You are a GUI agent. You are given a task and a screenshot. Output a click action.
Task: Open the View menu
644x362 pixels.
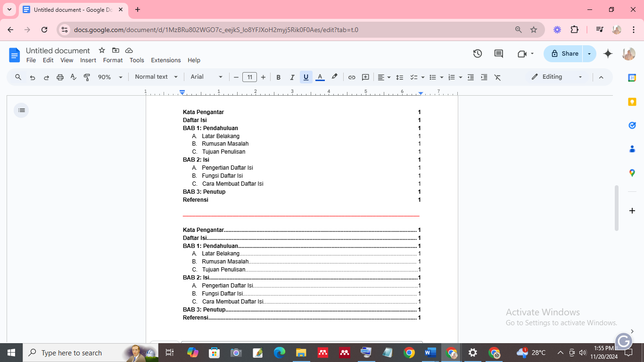[x=67, y=60]
